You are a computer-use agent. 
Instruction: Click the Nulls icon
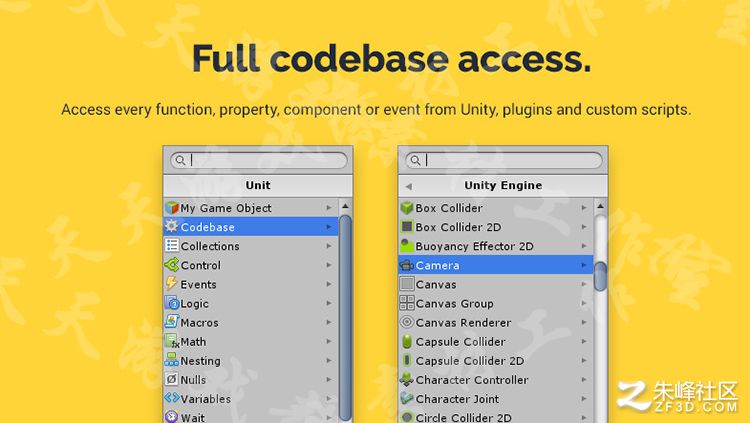pyautogui.click(x=172, y=379)
